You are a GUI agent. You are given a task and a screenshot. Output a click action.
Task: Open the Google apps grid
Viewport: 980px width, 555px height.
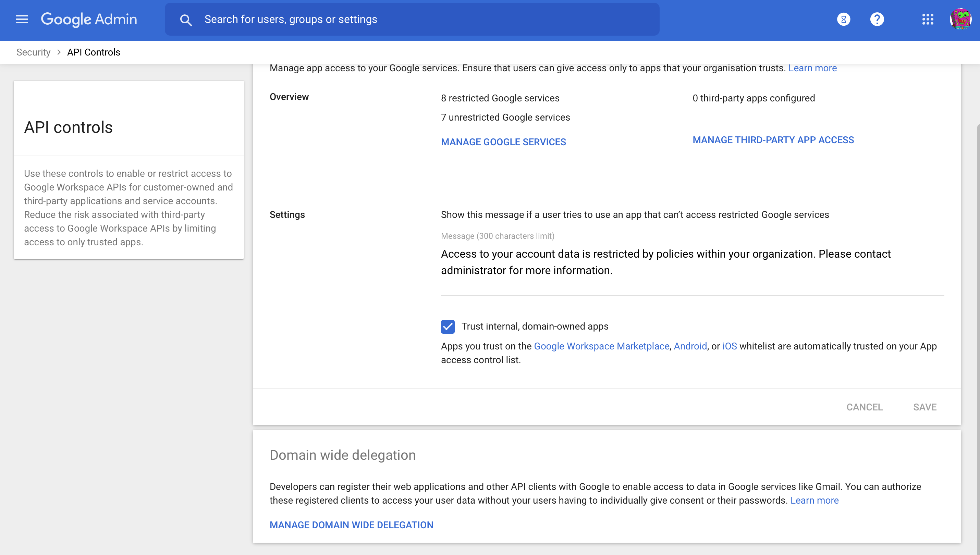pos(928,19)
